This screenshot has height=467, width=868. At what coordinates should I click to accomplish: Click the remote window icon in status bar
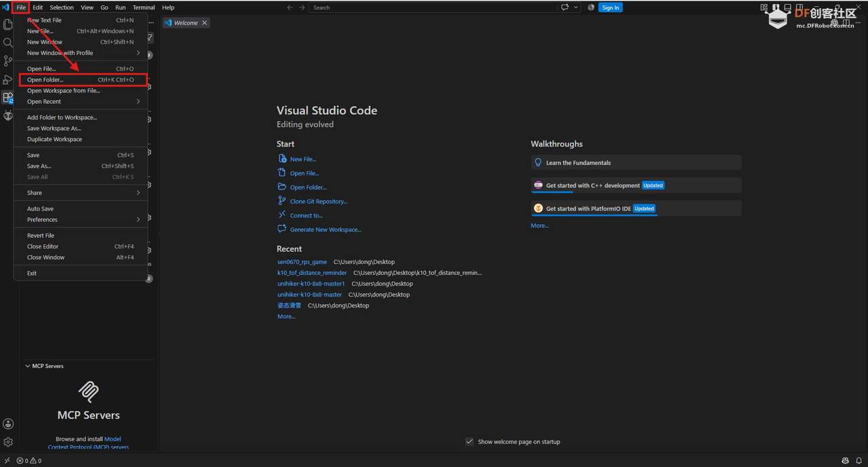click(6, 461)
